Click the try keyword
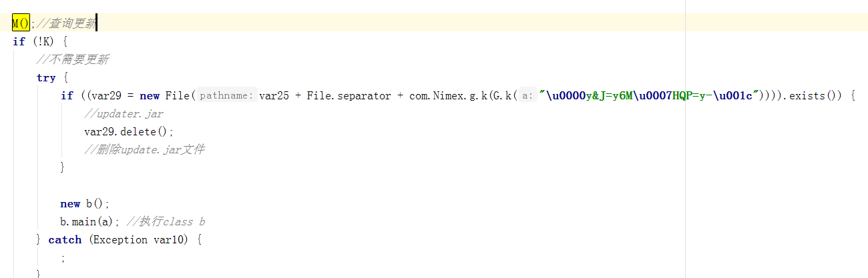 coord(46,77)
